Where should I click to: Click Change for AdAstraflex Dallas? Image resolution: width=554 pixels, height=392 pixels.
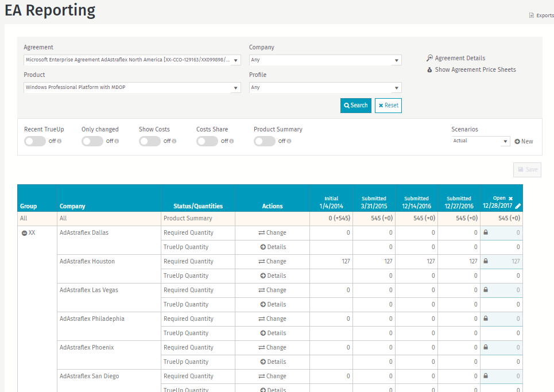[272, 233]
